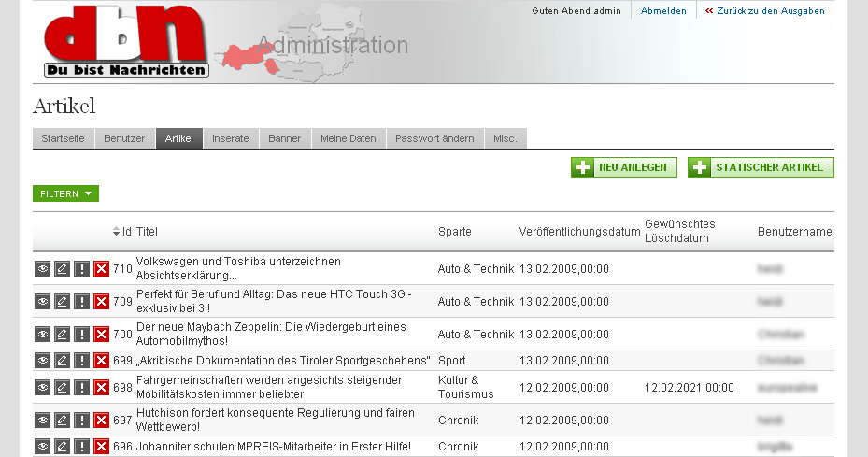The image size is (868, 457).
Task: Go to the Passwort ändern tab
Action: pos(434,138)
